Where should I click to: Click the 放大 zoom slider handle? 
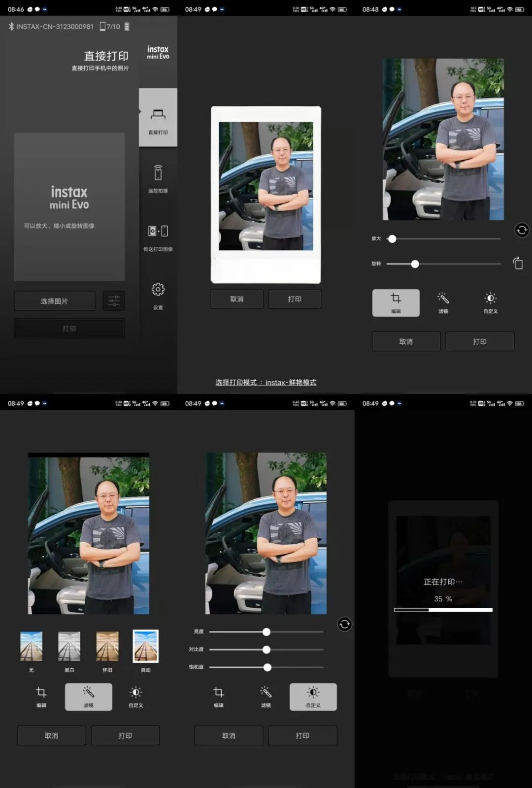click(392, 239)
